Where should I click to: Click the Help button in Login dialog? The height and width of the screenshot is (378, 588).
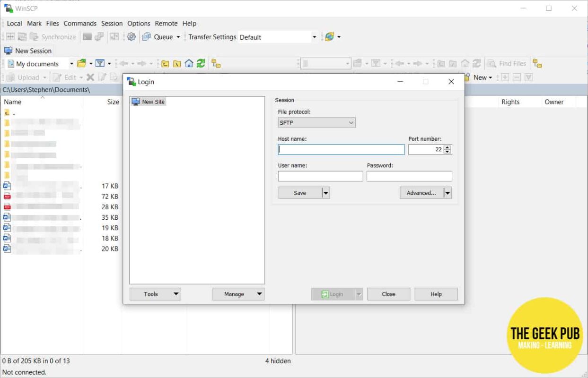coord(436,294)
